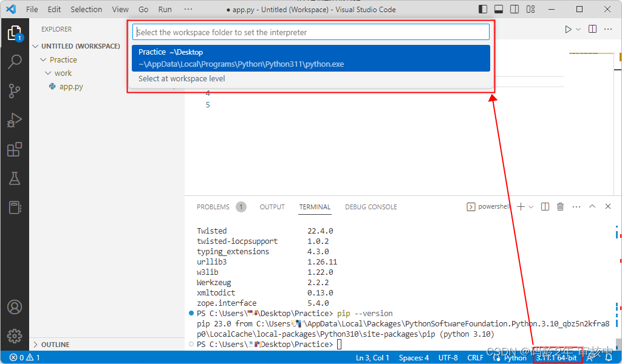This screenshot has height=364, width=622.
Task: Click Spaces: 4 indentation setting
Action: coord(414,358)
